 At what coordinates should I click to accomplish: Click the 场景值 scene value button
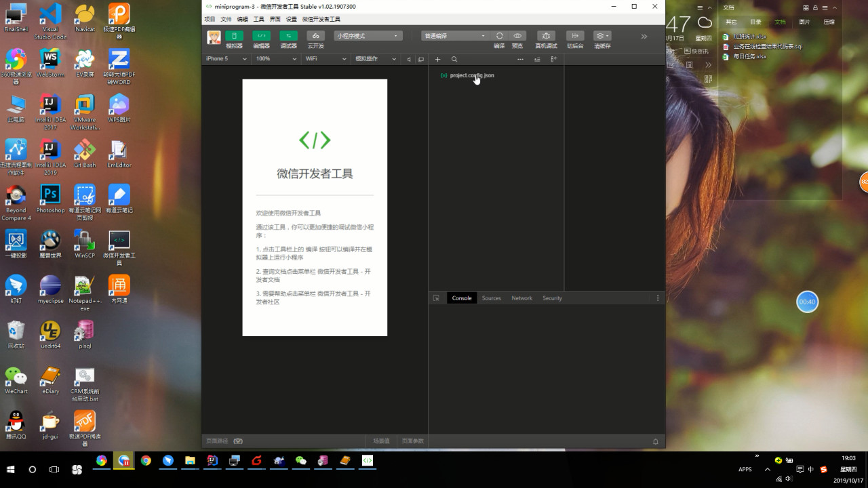tap(382, 441)
